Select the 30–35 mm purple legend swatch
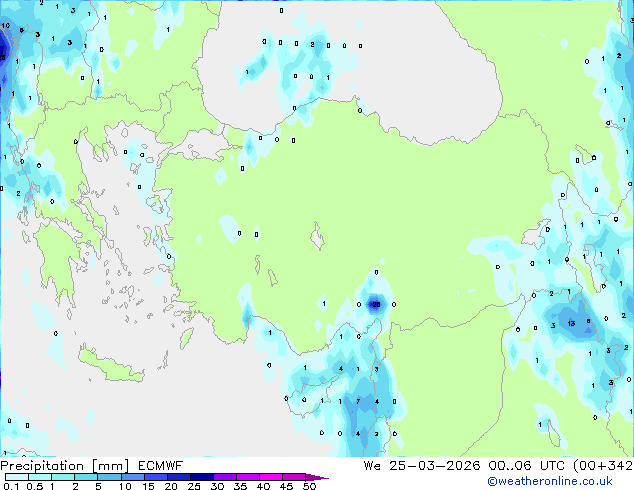The image size is (634, 490). 224,477
